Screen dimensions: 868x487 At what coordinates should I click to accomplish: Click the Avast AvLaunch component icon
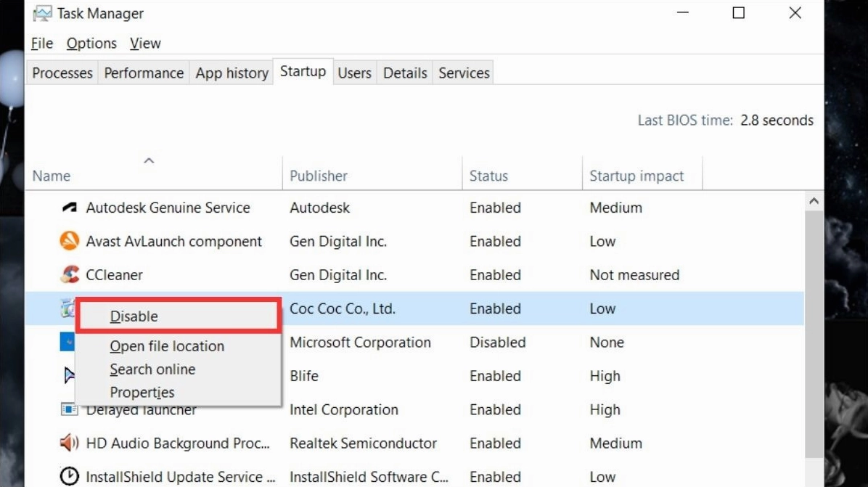click(x=71, y=241)
